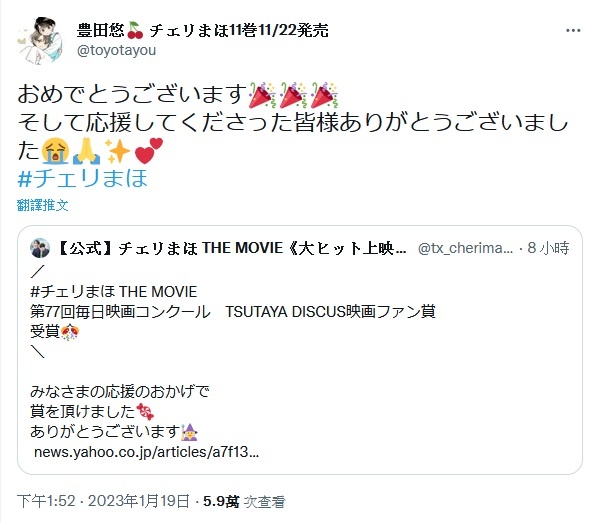The height and width of the screenshot is (522, 598).
Task: Open the three-dot more options menu
Action: click(x=573, y=31)
